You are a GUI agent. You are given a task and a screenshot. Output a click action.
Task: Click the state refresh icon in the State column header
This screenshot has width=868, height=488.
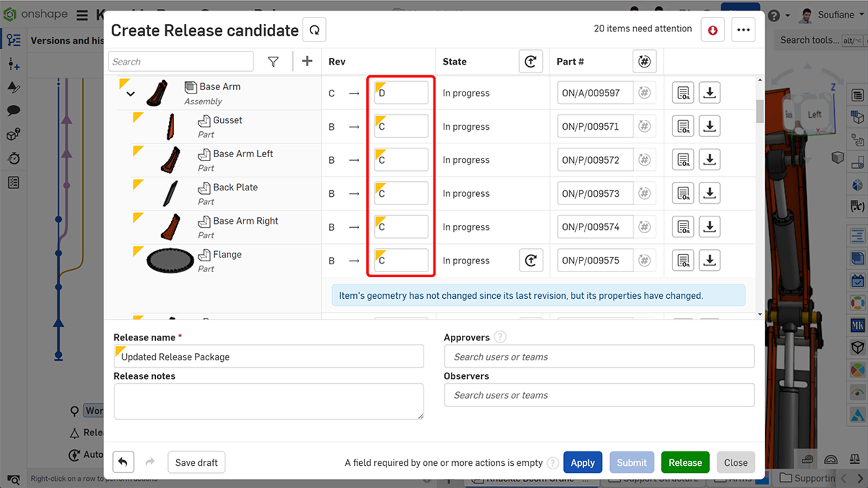tap(531, 61)
